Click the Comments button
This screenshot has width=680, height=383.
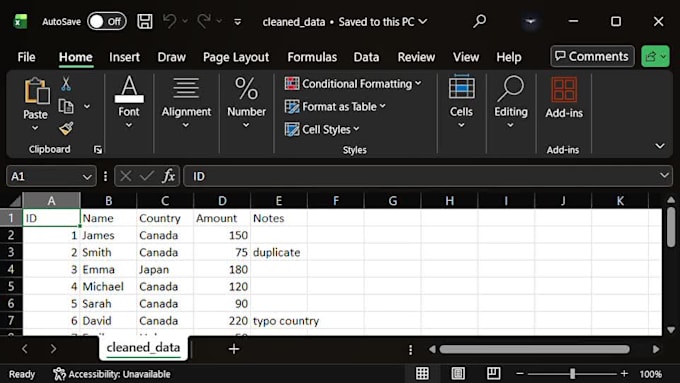click(x=592, y=56)
